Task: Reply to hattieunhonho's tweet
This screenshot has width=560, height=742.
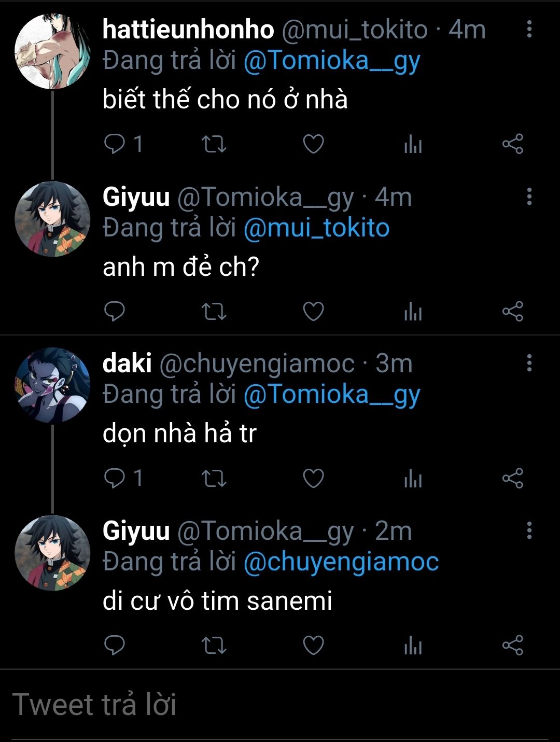Action: 115,144
